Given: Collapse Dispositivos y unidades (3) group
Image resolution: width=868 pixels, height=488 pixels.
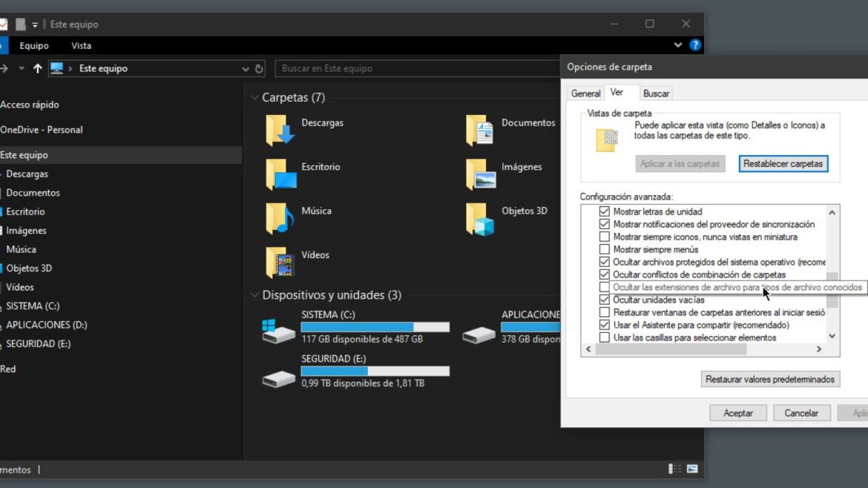Looking at the screenshot, I should coord(254,295).
